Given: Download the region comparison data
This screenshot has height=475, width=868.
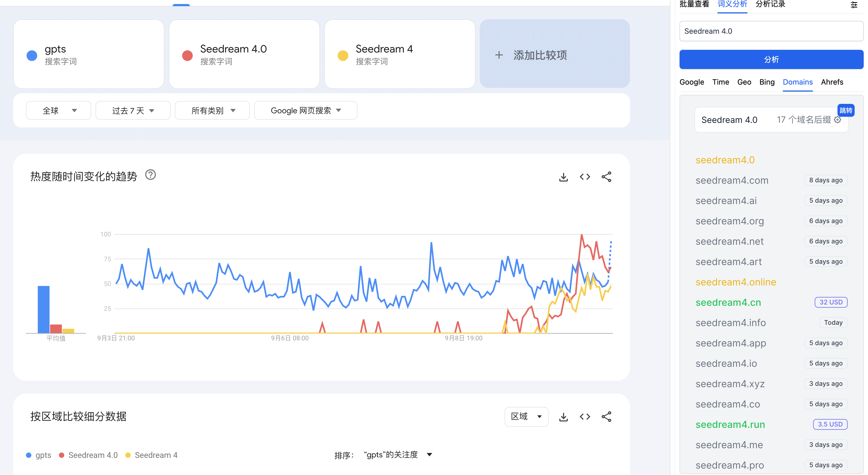Looking at the screenshot, I should [x=563, y=417].
